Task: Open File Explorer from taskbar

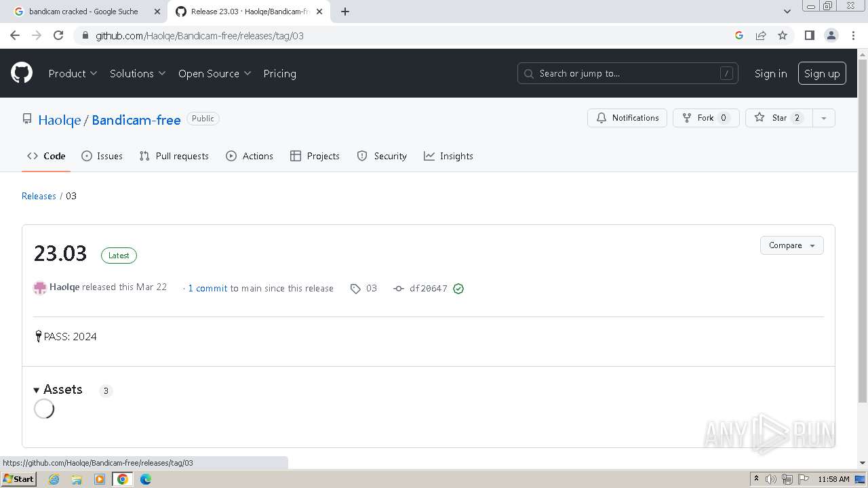Action: click(77, 479)
